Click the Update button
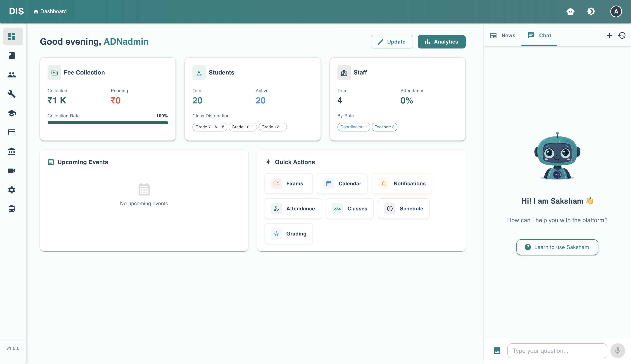Screen dimensions: 631x364 click(392, 41)
